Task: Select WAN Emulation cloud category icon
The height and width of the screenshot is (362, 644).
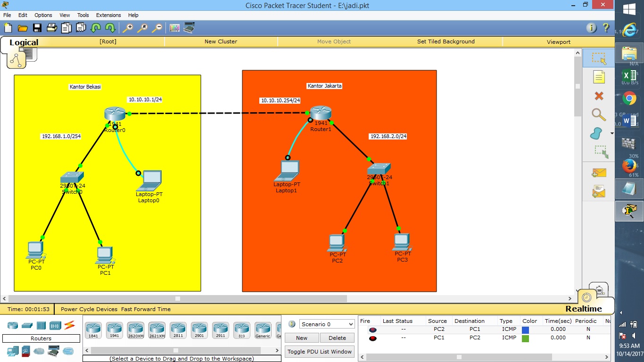Action: tap(40, 351)
